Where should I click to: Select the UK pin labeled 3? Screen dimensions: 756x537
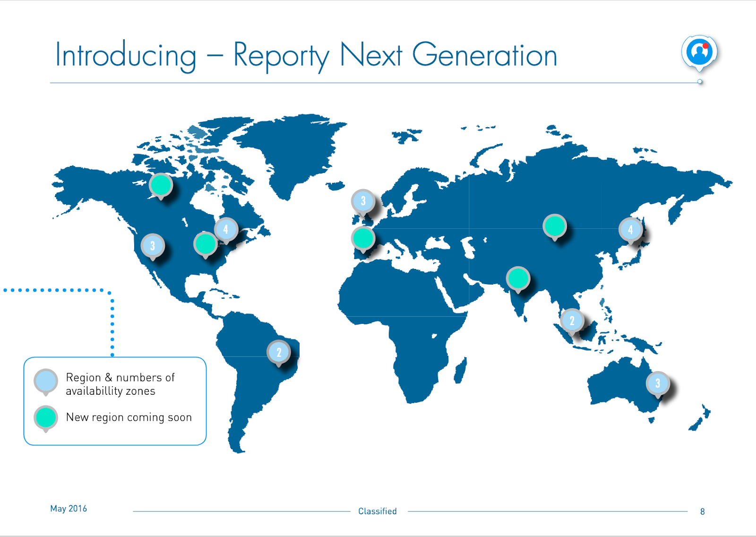click(x=363, y=202)
